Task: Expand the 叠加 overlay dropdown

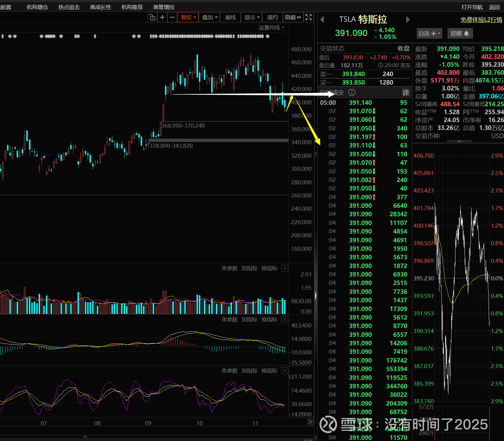Action: click(x=210, y=18)
